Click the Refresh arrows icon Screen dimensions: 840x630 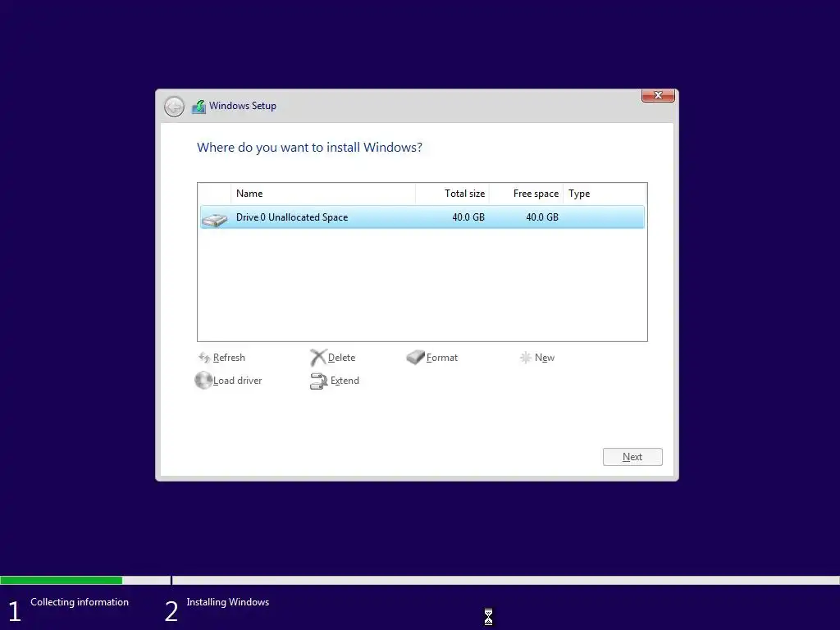(x=204, y=358)
